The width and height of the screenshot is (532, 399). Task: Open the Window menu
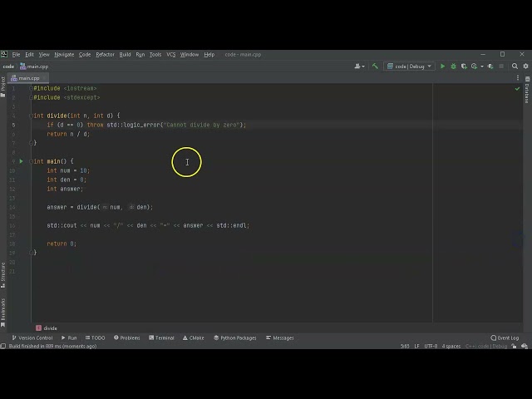click(x=190, y=54)
